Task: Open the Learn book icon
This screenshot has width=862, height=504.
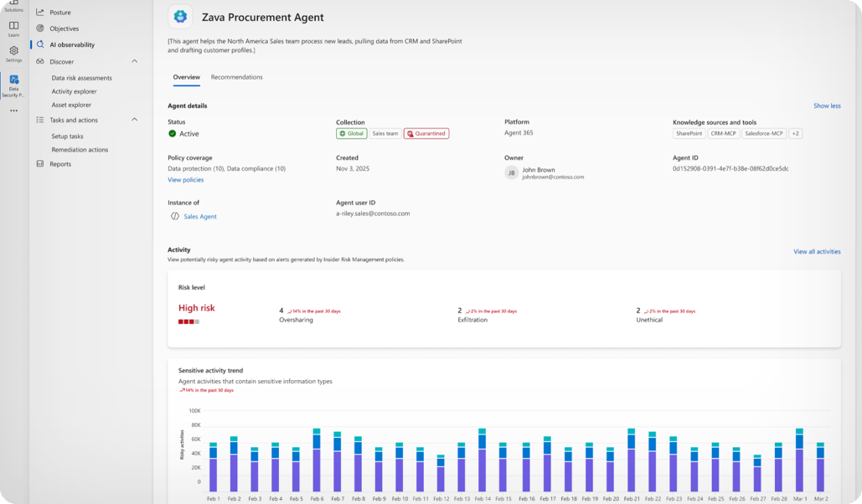Action: 13,27
